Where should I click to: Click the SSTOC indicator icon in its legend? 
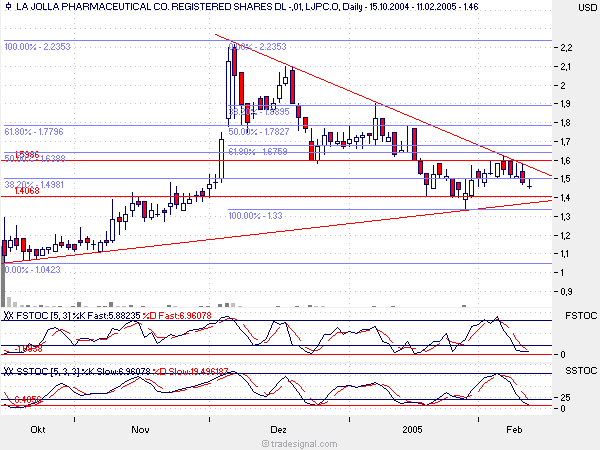(x=8, y=371)
